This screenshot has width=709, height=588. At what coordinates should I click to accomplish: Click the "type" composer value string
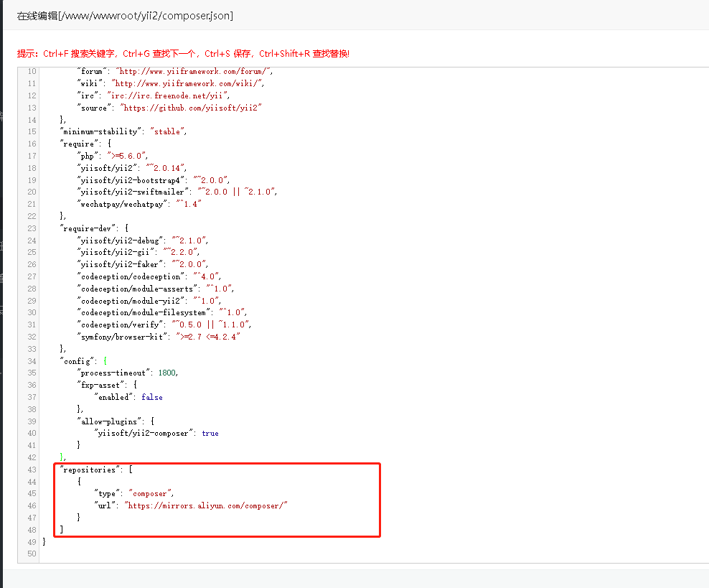point(151,493)
